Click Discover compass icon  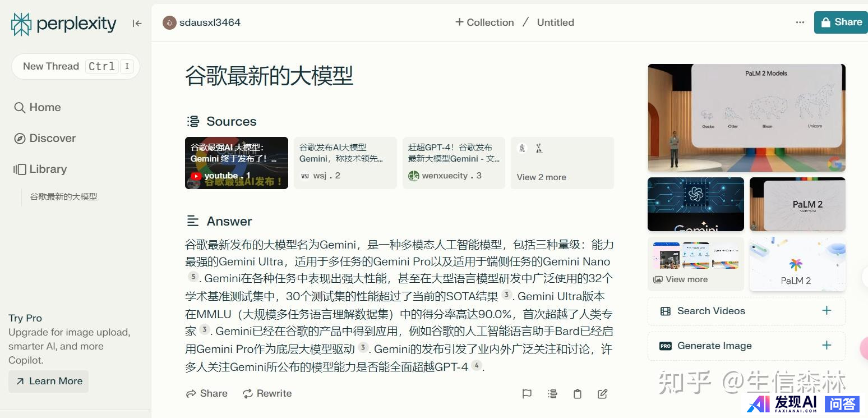[20, 139]
